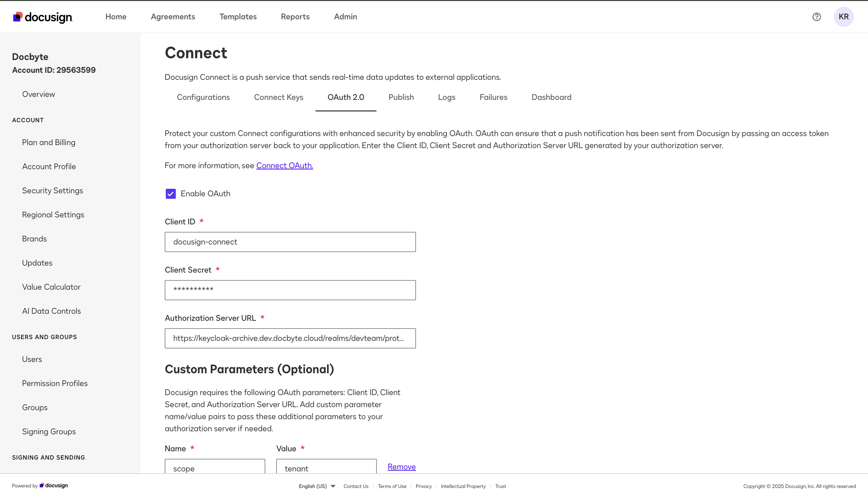Open the Users page under Users and Groups
Viewport: 868px width, 499px height.
32,359
